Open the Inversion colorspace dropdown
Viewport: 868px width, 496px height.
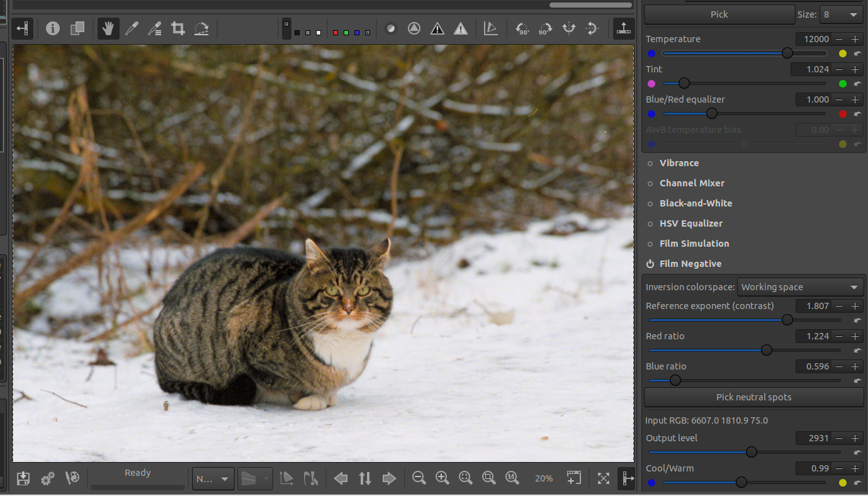[x=800, y=287]
